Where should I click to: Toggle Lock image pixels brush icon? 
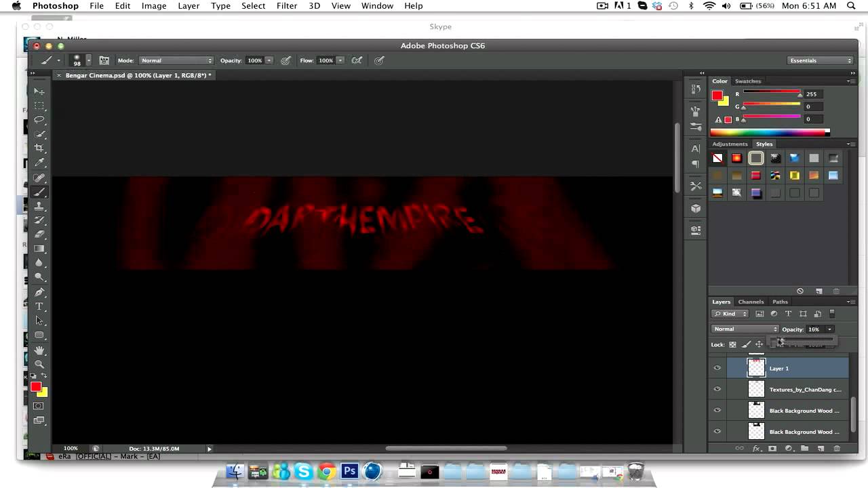745,344
